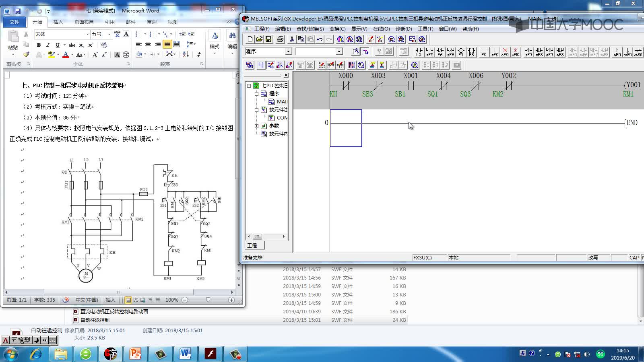Open the 程序 dropdown in GX Developer
This screenshot has height=362, width=644.
point(288,51)
